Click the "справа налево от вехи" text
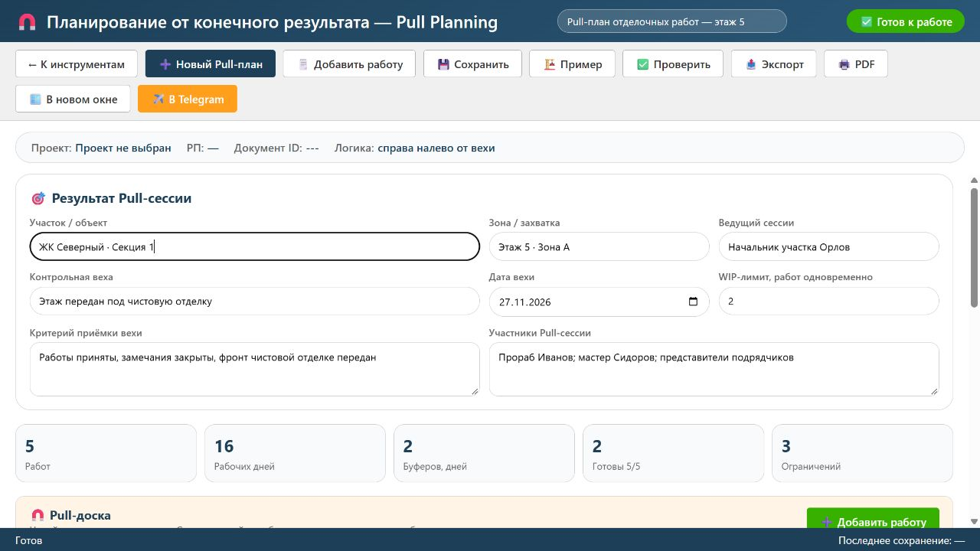Viewport: 980px width, 551px height. [436, 148]
